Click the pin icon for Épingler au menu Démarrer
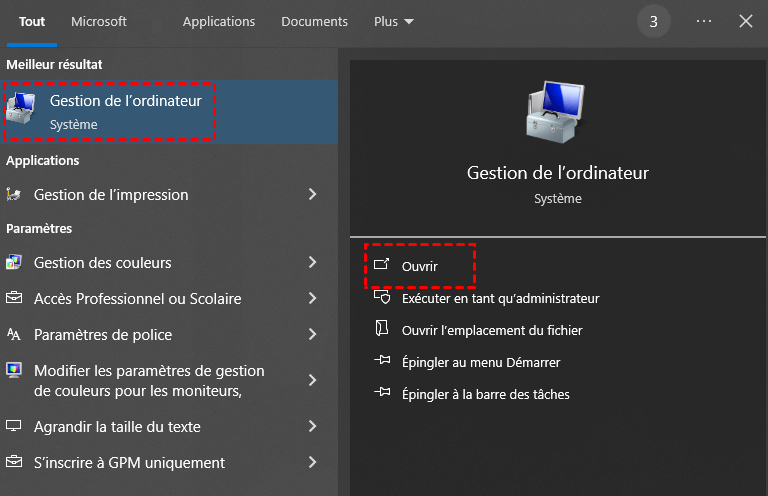Image resolution: width=768 pixels, height=496 pixels. pos(382,360)
